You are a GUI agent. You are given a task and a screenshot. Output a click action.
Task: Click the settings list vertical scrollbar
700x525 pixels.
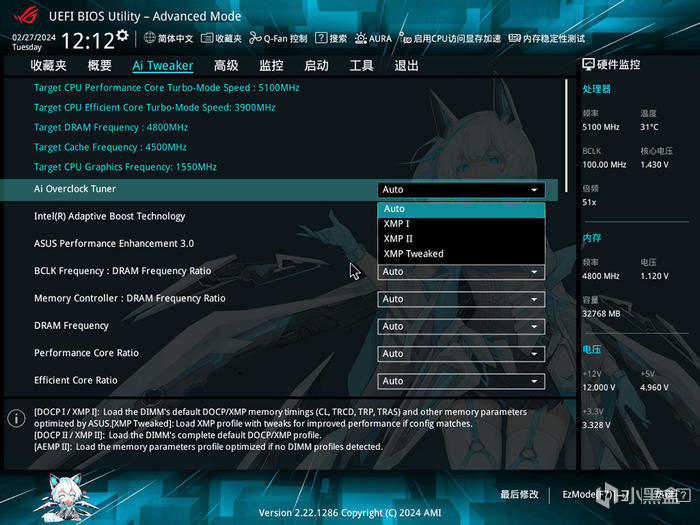point(566,136)
